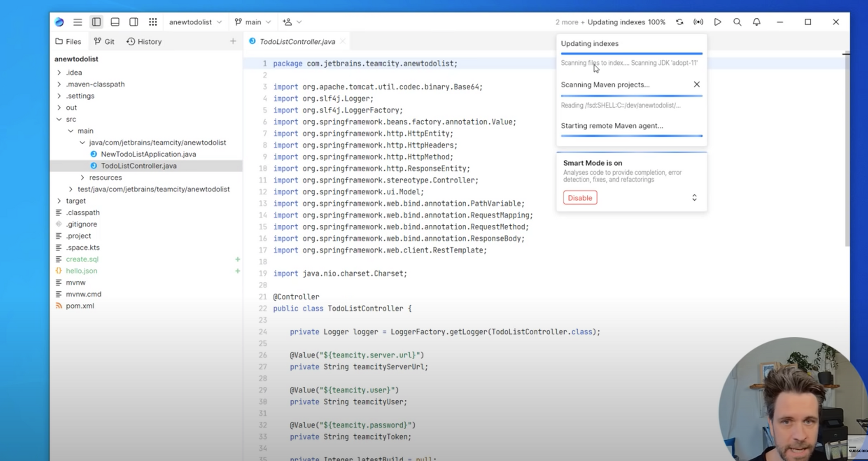This screenshot has height=461, width=868.
Task: Click Updating indexes 100% status text
Action: [626, 22]
